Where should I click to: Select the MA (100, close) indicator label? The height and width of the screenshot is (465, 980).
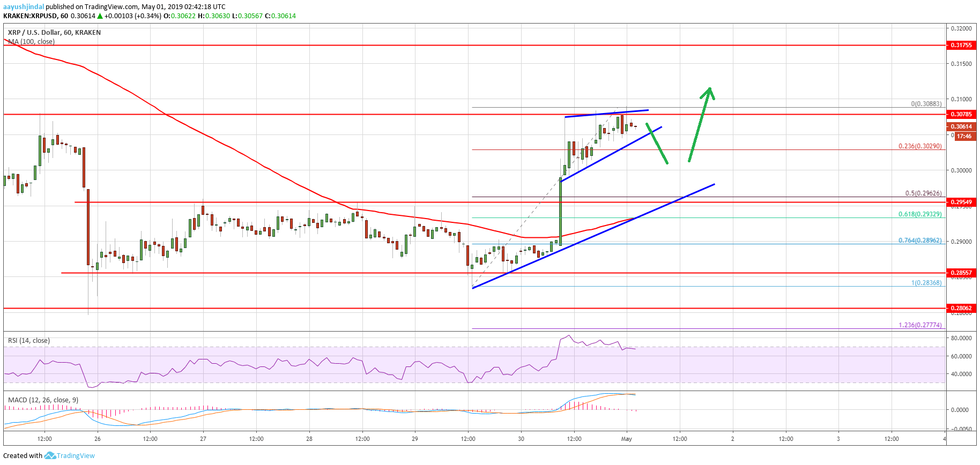pos(31,42)
